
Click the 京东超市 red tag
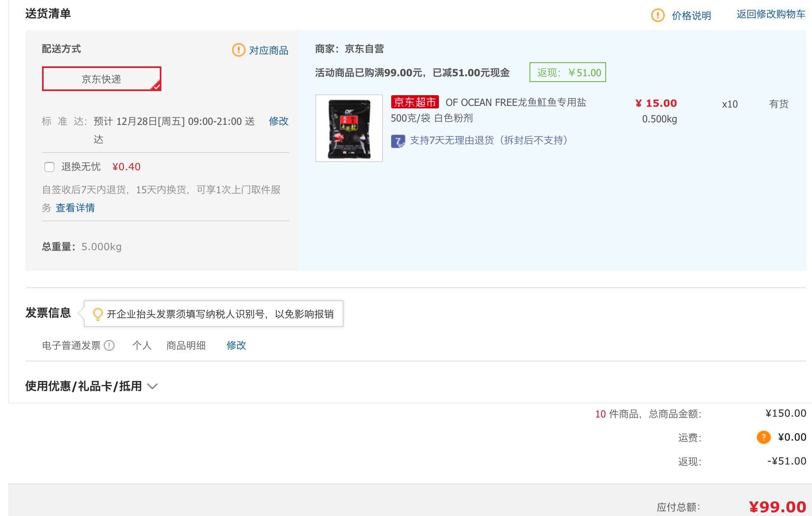[x=415, y=102]
